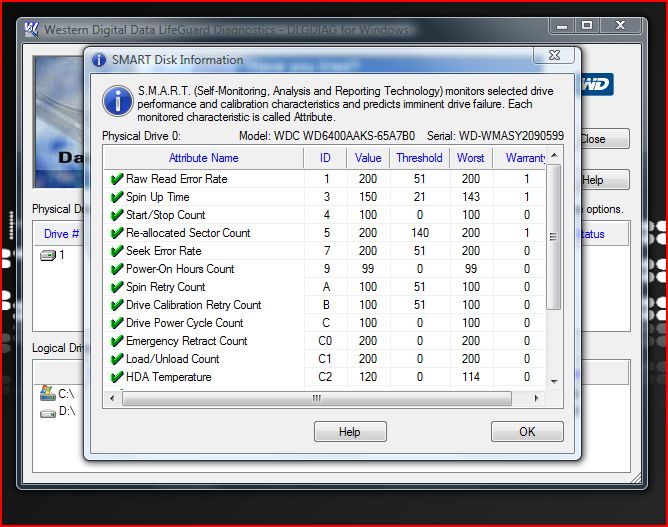Select the Start/Stop Count row text
Image resolution: width=668 pixels, height=527 pixels.
(x=165, y=215)
